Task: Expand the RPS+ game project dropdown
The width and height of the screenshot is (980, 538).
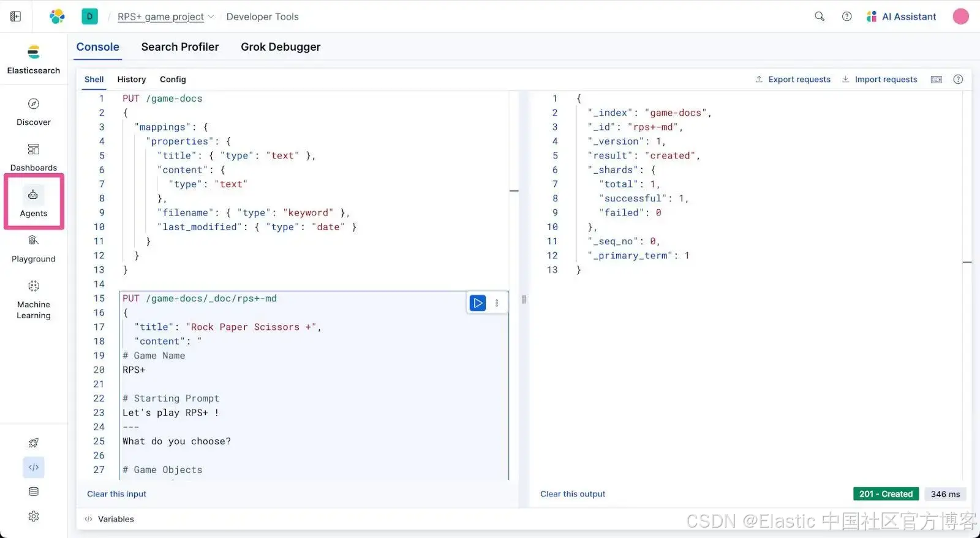Action: click(x=165, y=17)
